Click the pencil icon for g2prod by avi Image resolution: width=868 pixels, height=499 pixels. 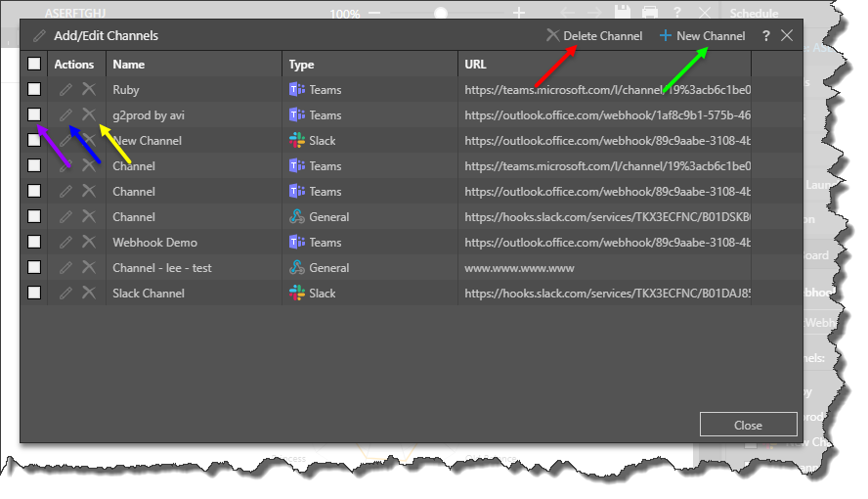pyautogui.click(x=65, y=114)
